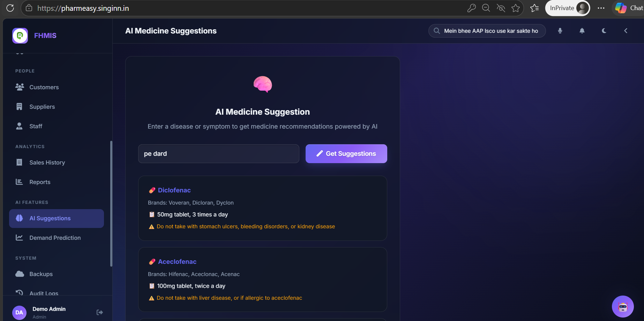Click the FHMIS logo icon

click(20, 36)
